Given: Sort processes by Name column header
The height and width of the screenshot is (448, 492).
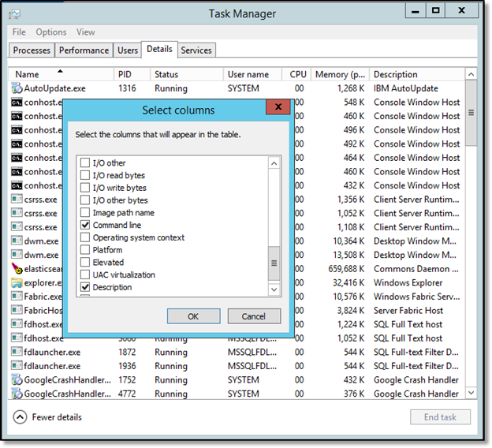Looking at the screenshot, I should [x=28, y=74].
